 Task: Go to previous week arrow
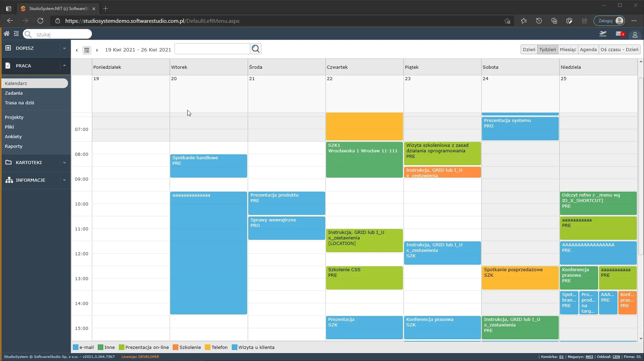tap(77, 50)
